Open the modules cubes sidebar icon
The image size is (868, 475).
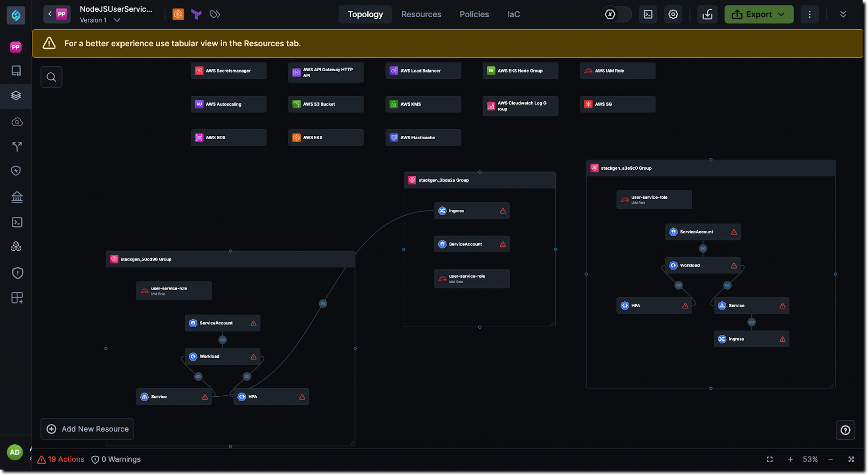(x=16, y=246)
